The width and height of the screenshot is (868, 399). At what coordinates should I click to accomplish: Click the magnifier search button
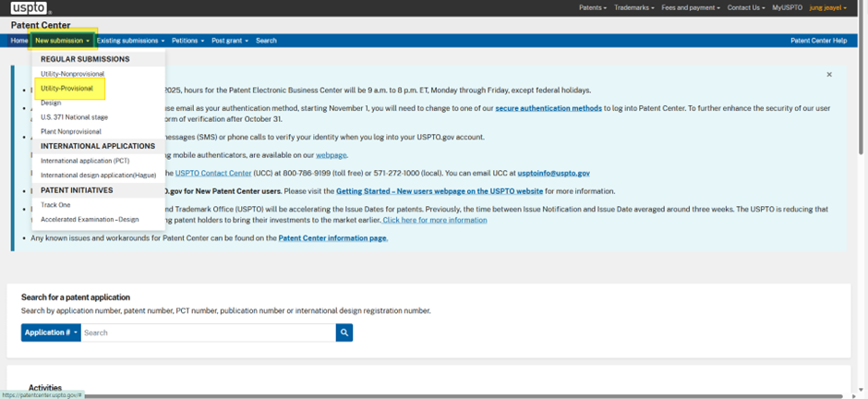pos(344,332)
